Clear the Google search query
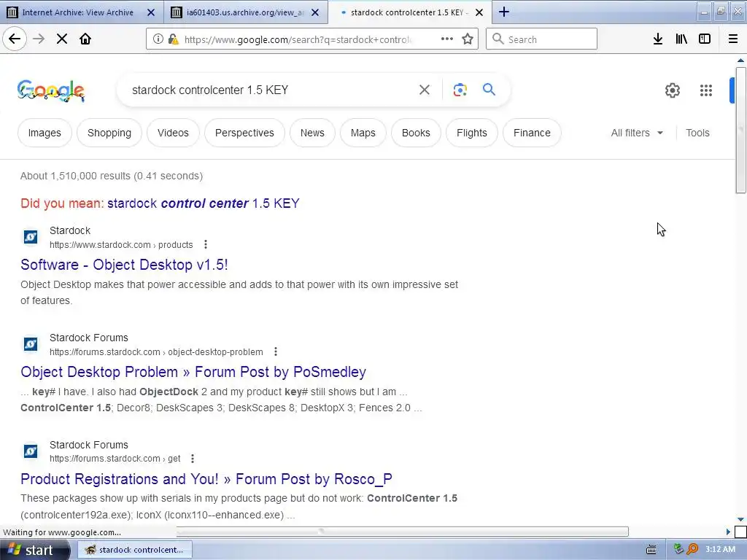The height and width of the screenshot is (560, 747). point(425,90)
